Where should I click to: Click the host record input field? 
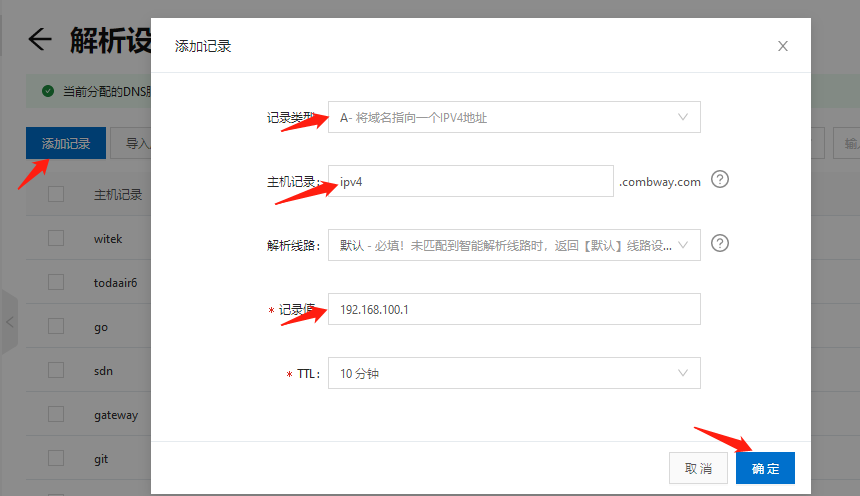470,181
